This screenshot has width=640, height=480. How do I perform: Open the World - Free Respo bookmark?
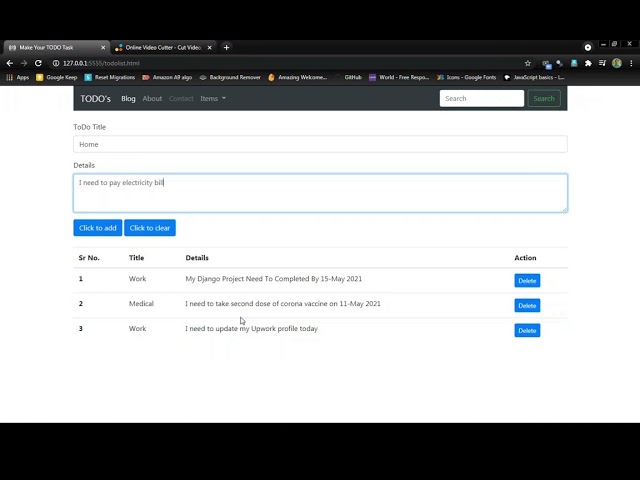click(x=399, y=78)
